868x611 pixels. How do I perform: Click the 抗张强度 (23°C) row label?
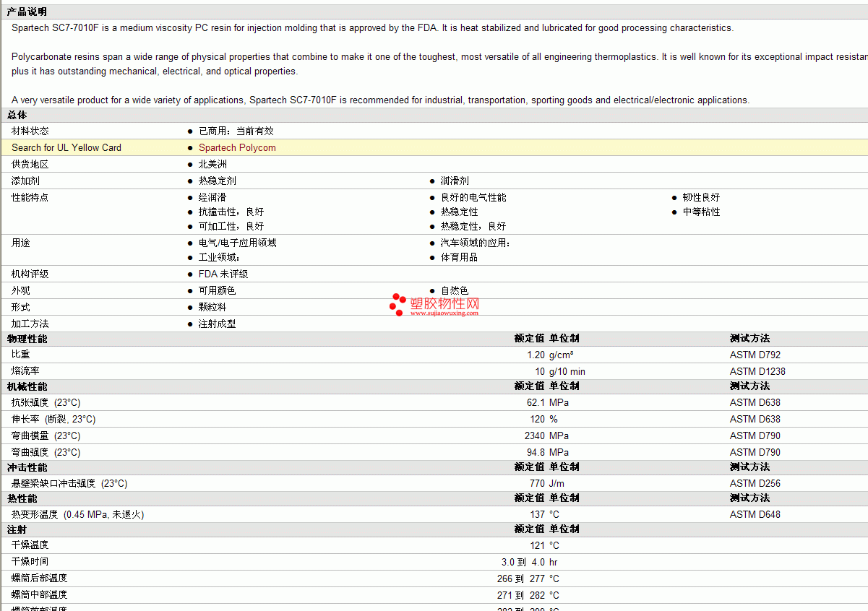(46, 402)
